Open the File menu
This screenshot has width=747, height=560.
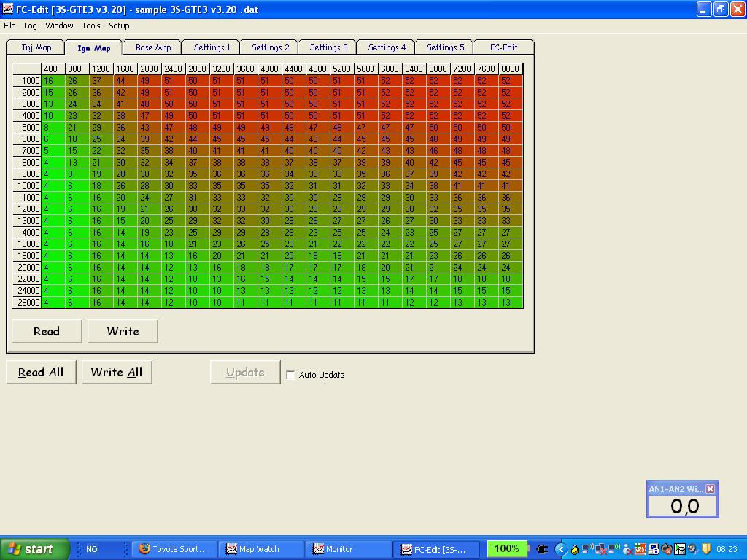(x=9, y=26)
